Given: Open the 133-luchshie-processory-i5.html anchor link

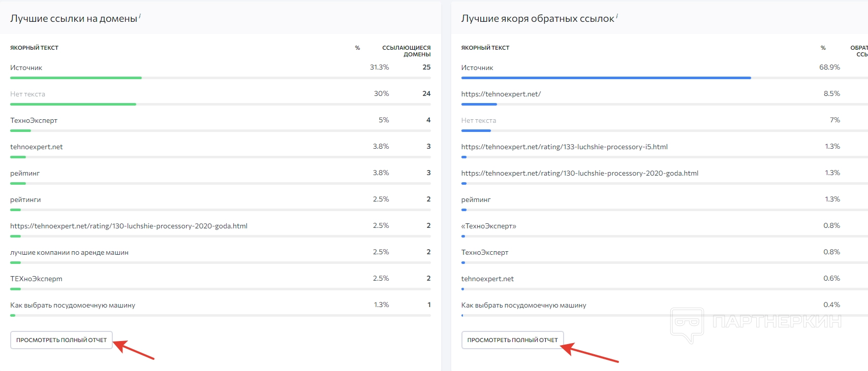Looking at the screenshot, I should [564, 147].
